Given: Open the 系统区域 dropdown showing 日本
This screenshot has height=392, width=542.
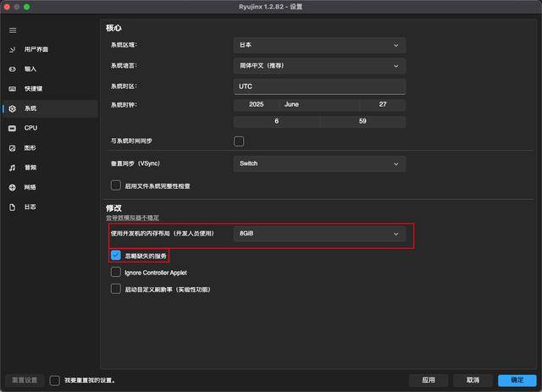Looking at the screenshot, I should [319, 45].
